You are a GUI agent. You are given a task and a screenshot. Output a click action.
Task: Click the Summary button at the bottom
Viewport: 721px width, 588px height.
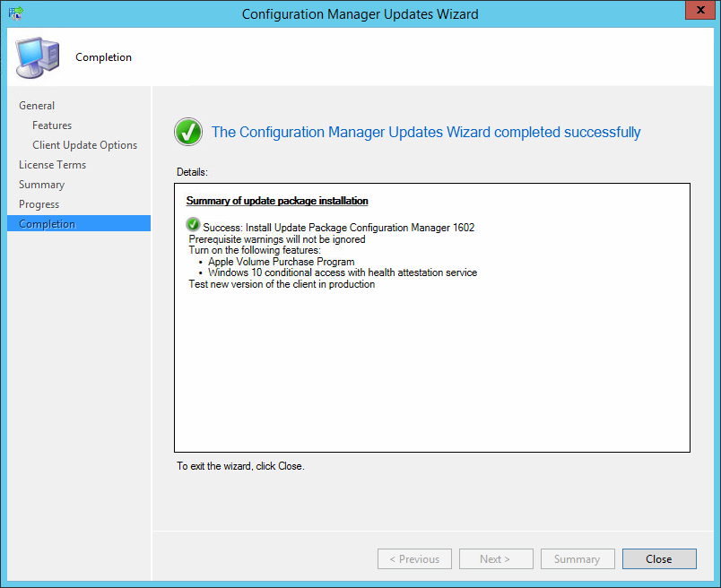tap(578, 559)
